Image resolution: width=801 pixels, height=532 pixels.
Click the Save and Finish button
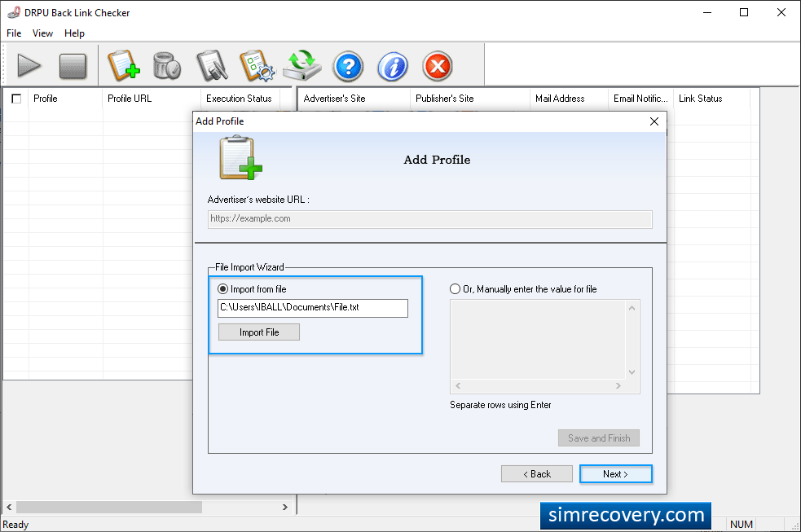pyautogui.click(x=599, y=438)
